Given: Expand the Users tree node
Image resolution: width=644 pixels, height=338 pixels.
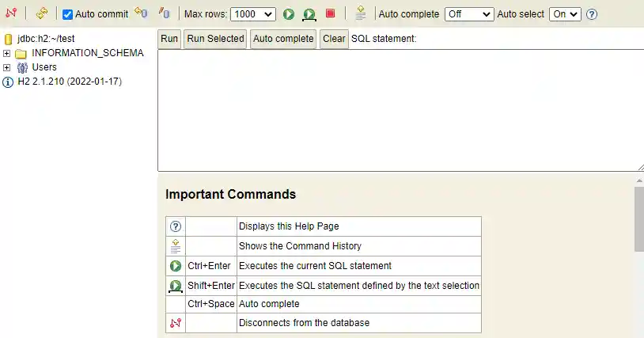Looking at the screenshot, I should click(x=6, y=67).
